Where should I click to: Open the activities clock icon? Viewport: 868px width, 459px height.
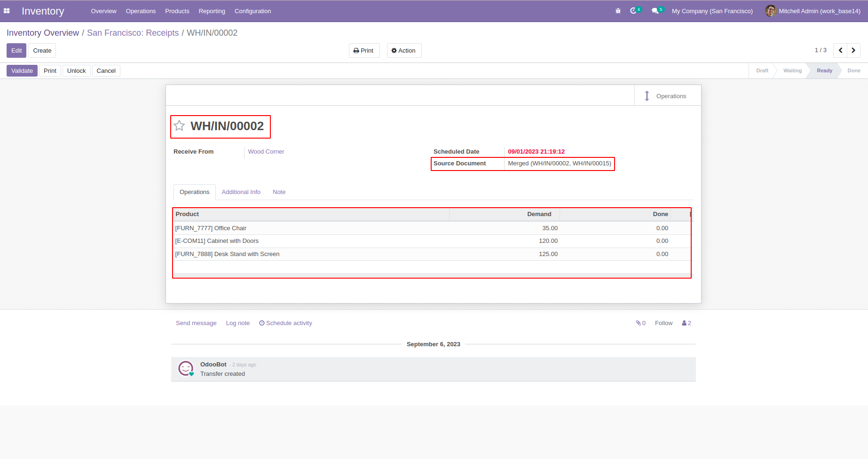[633, 11]
